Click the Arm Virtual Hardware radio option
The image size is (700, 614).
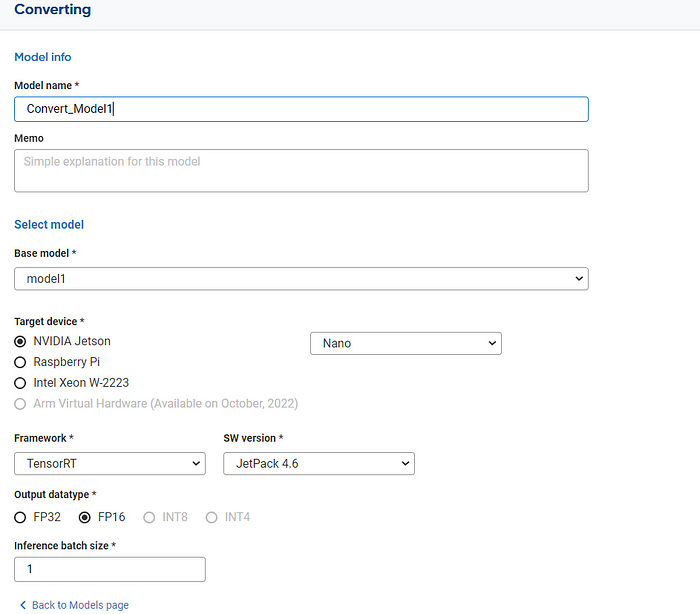tap(20, 404)
